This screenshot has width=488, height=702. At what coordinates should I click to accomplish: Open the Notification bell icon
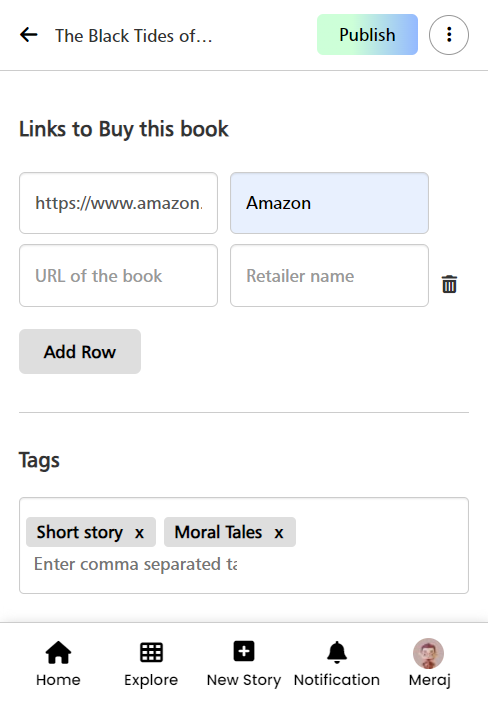click(x=337, y=652)
